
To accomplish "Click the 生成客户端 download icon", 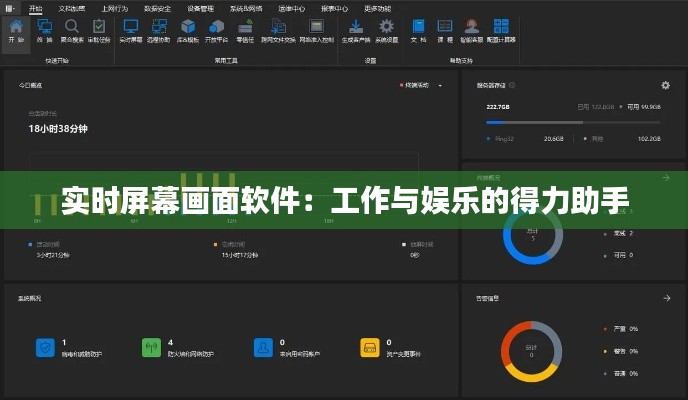I will (356, 29).
